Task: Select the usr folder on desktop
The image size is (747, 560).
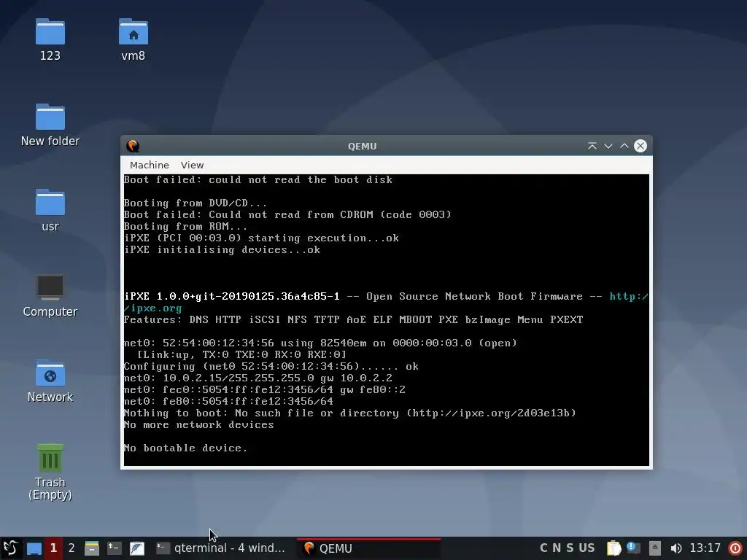Action: point(50,211)
